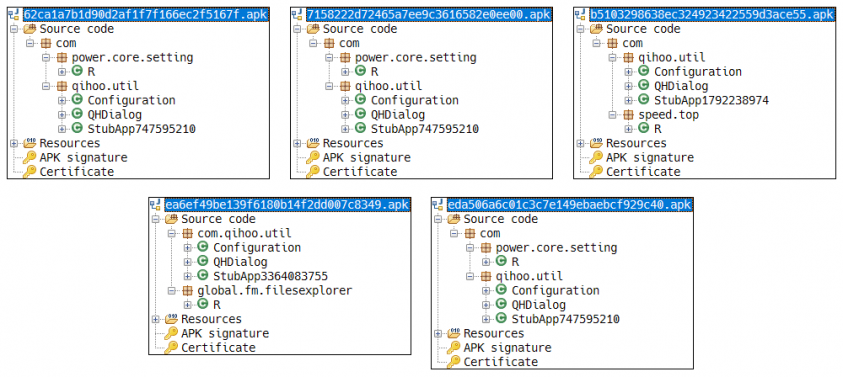Open Configuration class in 62ca1a tree
This screenshot has height=377, width=843.
coord(131,100)
